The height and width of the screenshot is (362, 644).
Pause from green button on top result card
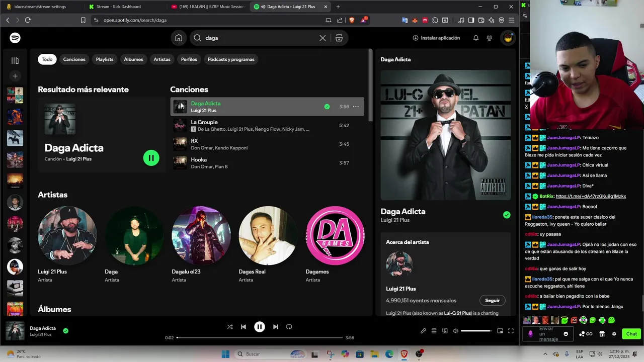(x=151, y=158)
